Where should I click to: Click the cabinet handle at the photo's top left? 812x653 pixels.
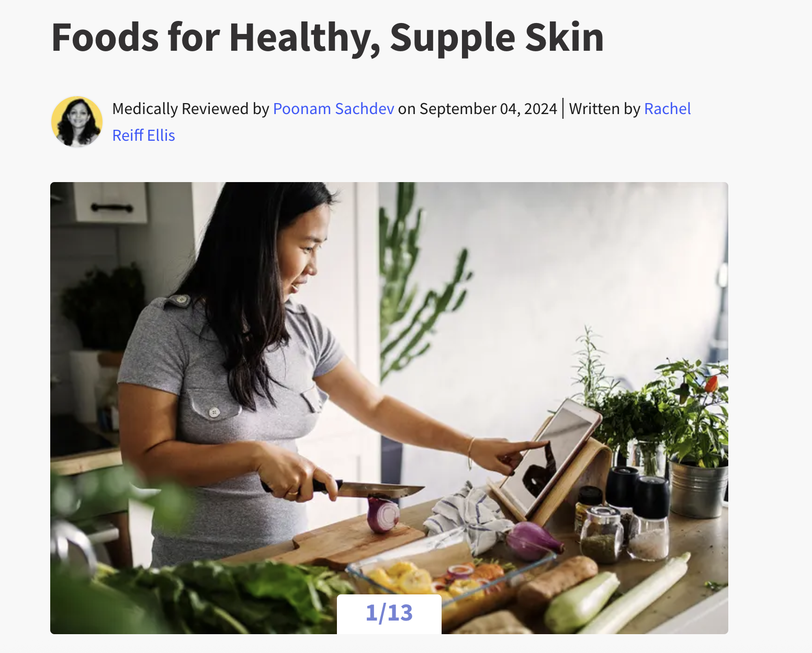112,208
